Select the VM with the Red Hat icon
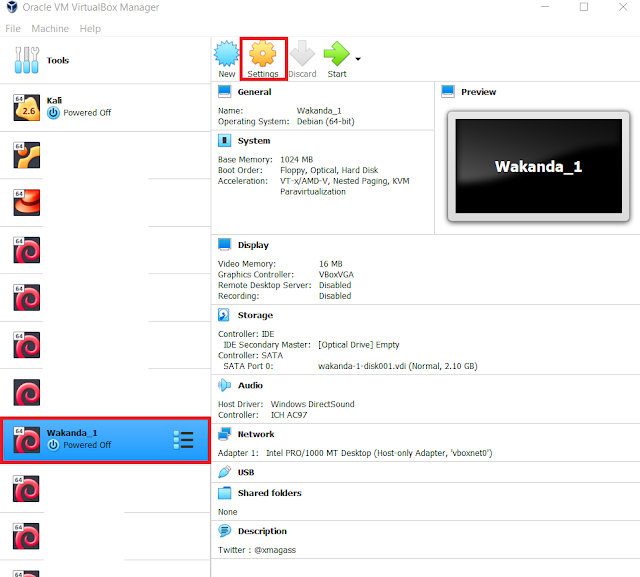The height and width of the screenshot is (577, 640). 27,202
